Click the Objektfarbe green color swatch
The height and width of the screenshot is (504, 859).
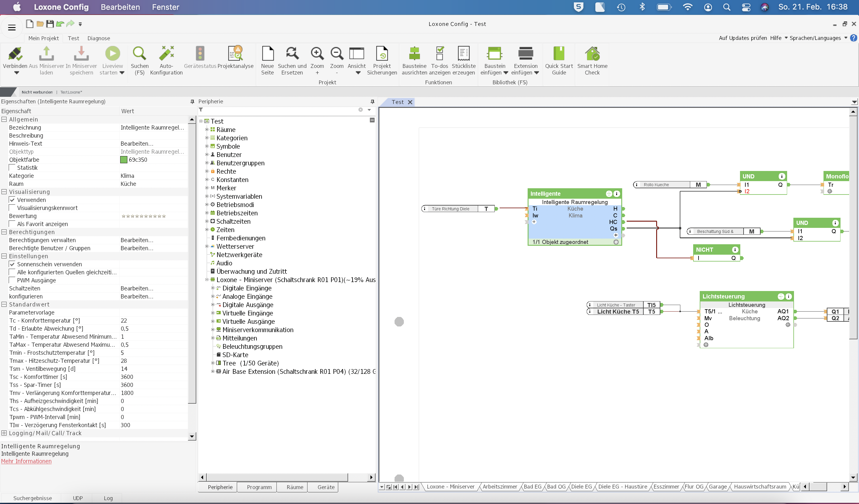pos(124,160)
